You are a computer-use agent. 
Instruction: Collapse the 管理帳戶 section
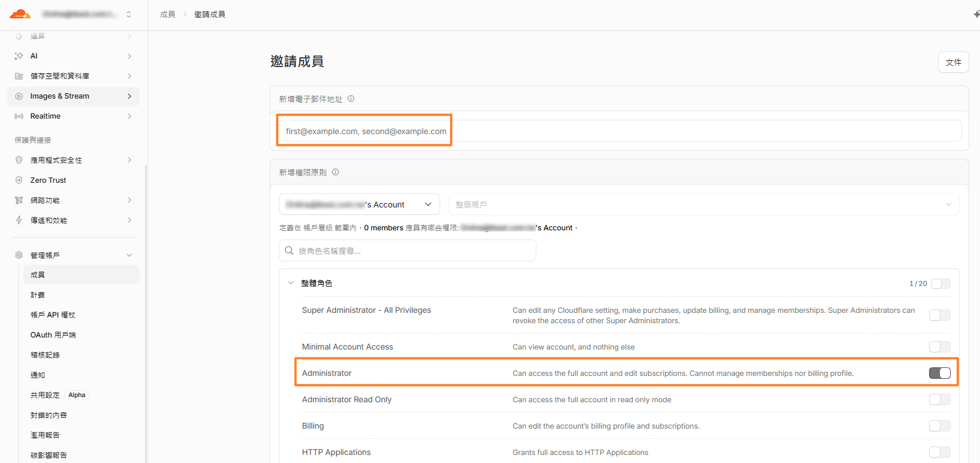129,255
